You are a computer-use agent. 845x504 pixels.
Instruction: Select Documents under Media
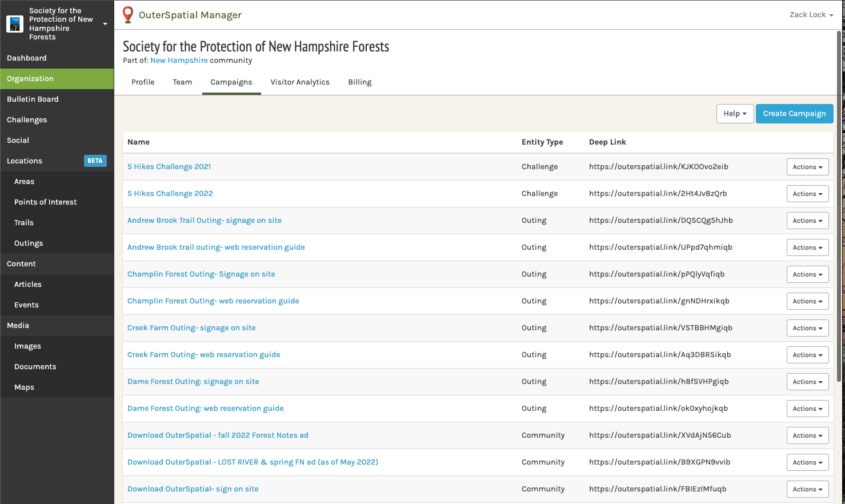pos(35,367)
